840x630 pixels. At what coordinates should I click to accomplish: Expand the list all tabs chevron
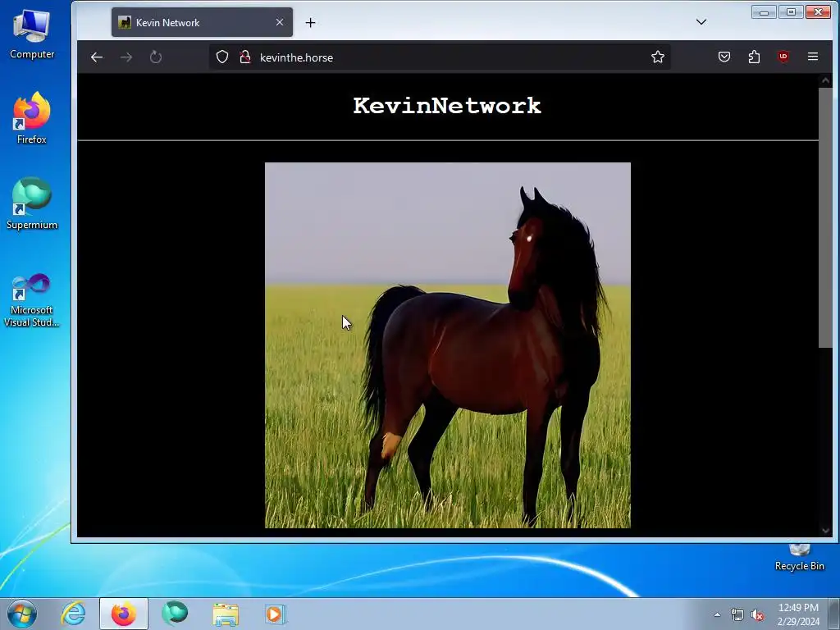(701, 22)
